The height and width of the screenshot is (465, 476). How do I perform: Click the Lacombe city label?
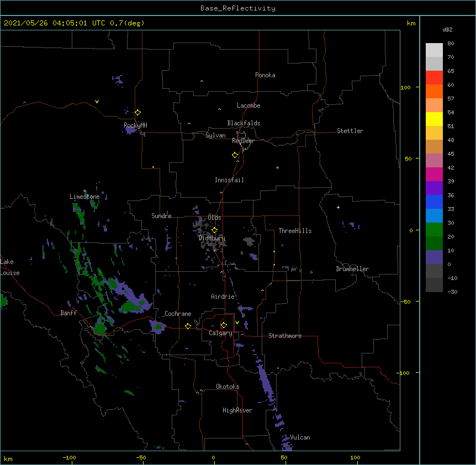click(x=248, y=105)
